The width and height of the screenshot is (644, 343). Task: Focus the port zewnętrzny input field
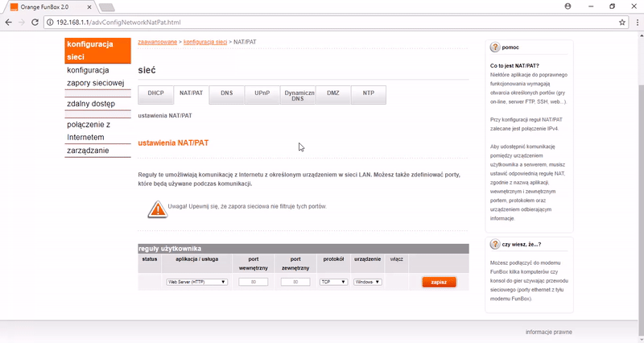tap(295, 282)
